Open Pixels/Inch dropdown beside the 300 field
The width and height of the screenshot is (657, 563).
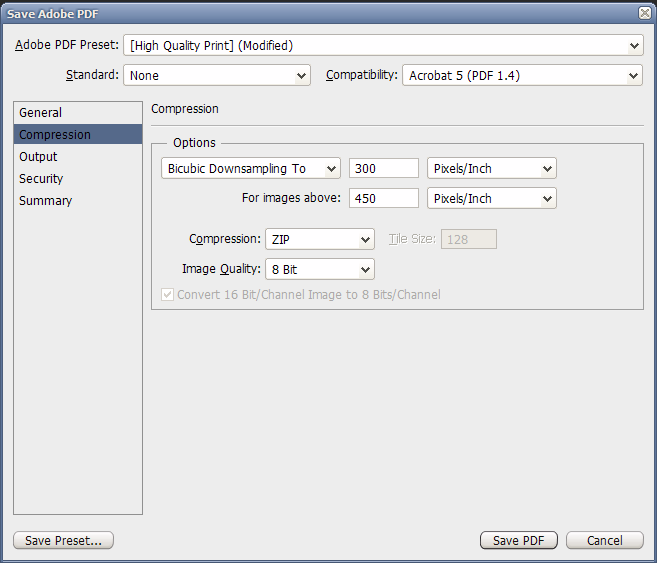point(491,168)
